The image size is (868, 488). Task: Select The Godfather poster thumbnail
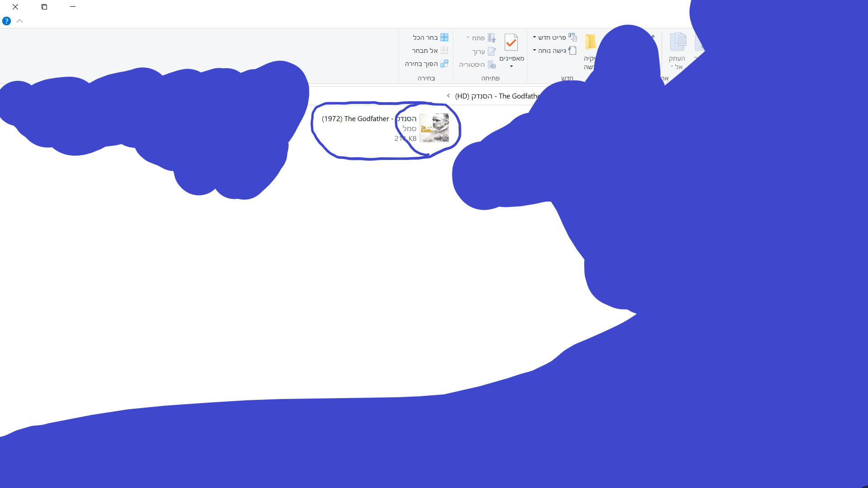pyautogui.click(x=434, y=128)
